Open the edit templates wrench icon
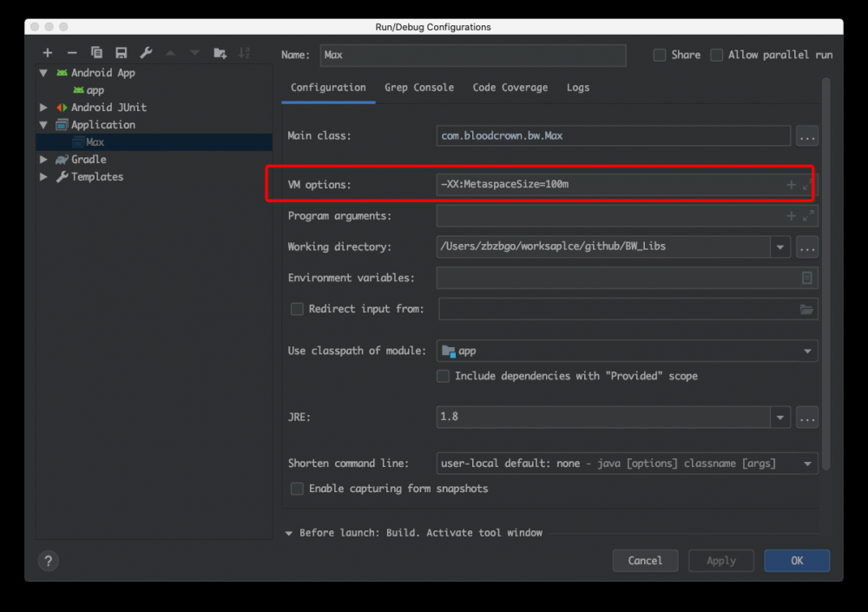 [146, 53]
